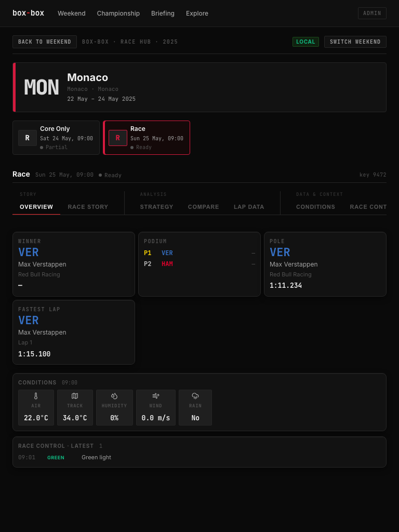Click the Admin button
Screen dimensions: 399x532
(372, 13)
